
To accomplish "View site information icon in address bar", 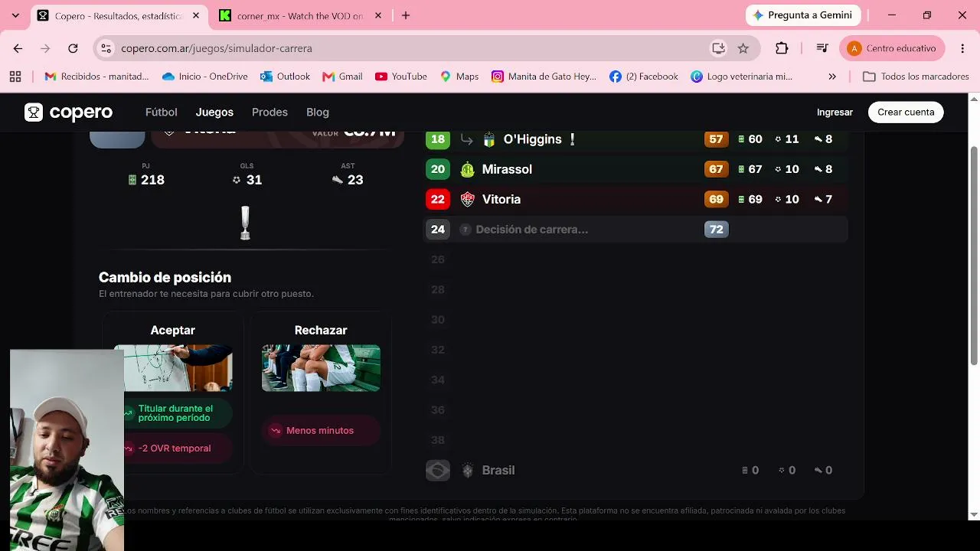I will (x=106, y=48).
